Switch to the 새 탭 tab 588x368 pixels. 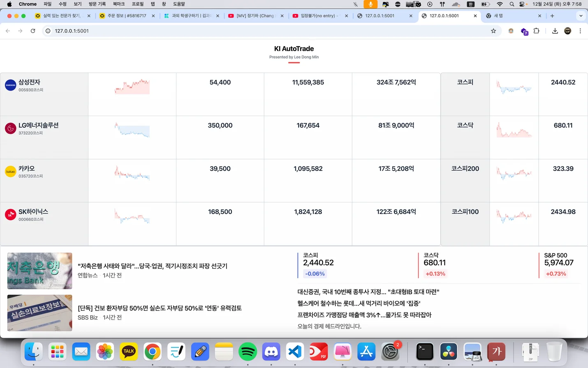click(514, 16)
